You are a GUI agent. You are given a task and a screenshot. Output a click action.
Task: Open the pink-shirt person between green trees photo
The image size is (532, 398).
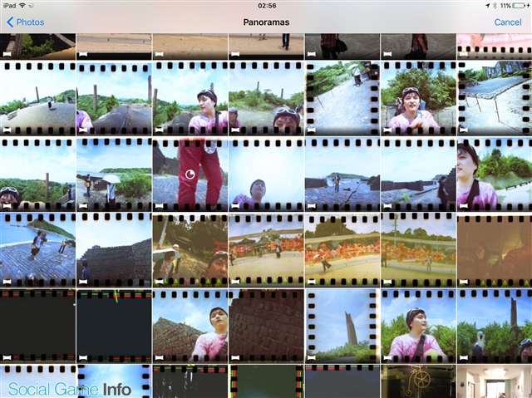point(418,326)
